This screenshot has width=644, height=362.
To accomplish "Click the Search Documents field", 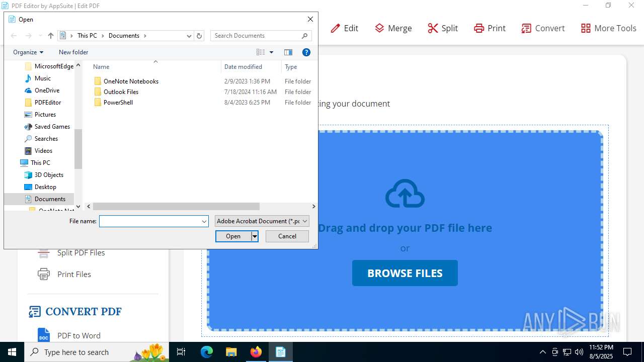I will pos(256,36).
